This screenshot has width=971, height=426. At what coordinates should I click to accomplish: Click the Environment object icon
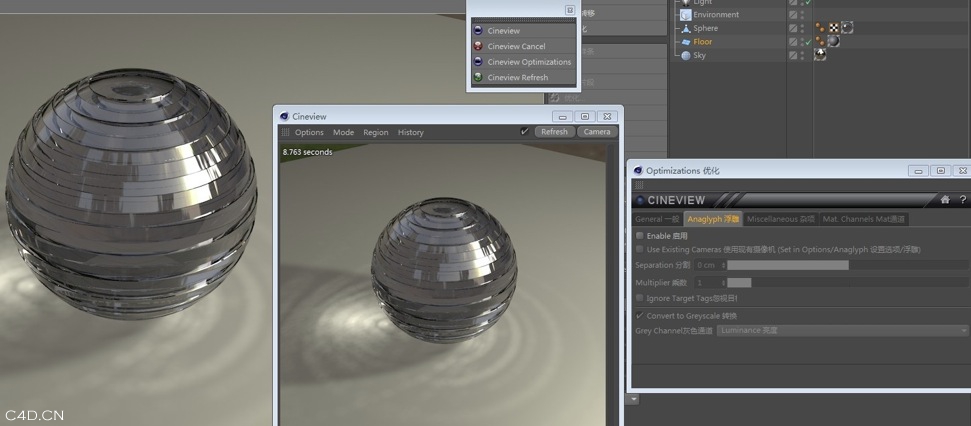(x=686, y=15)
